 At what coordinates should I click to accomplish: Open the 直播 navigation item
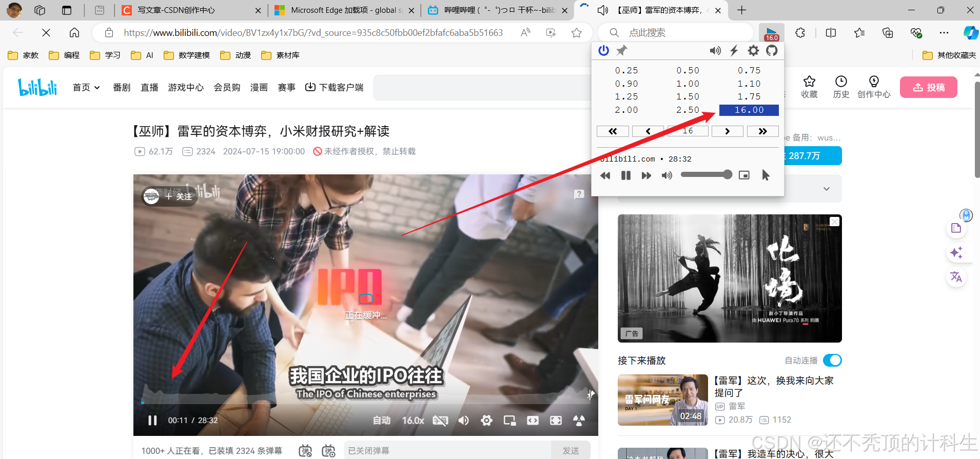149,88
